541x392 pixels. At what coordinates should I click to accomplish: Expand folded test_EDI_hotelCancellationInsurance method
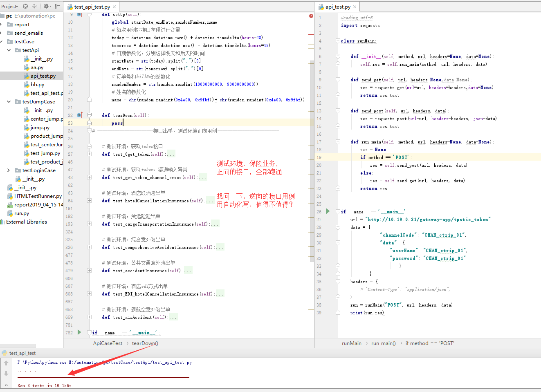coord(89,294)
